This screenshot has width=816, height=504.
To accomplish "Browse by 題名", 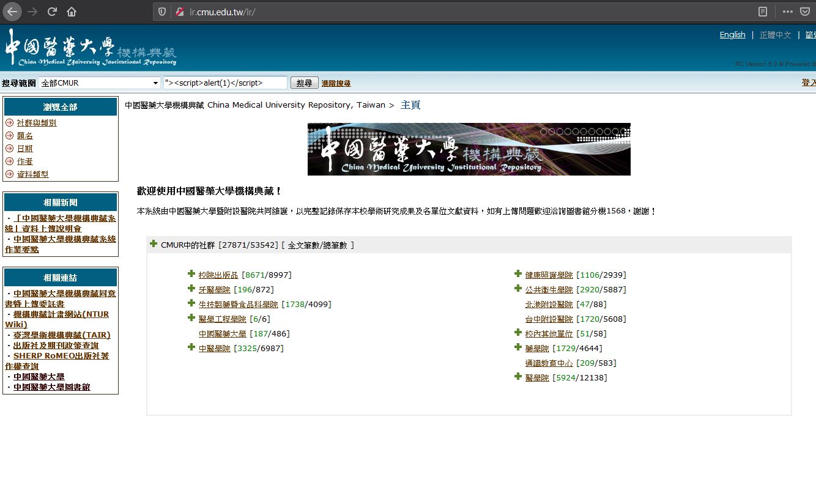I will [x=25, y=136].
